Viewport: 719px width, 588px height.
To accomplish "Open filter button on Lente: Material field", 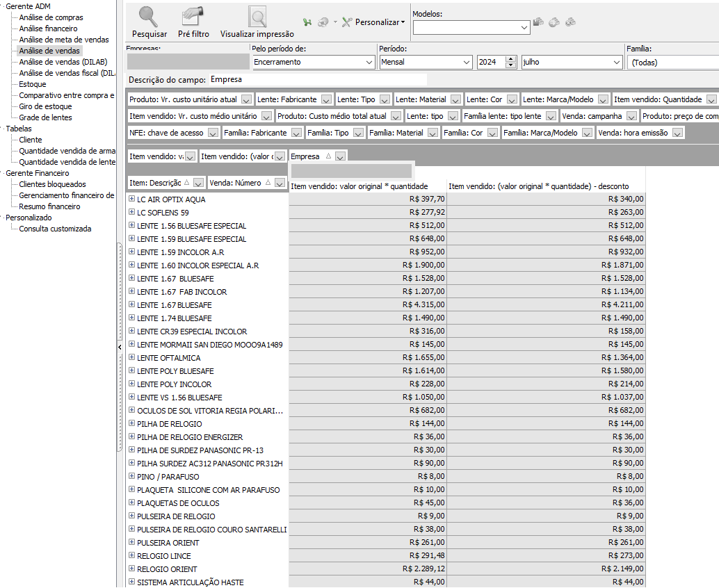I will pyautogui.click(x=455, y=99).
